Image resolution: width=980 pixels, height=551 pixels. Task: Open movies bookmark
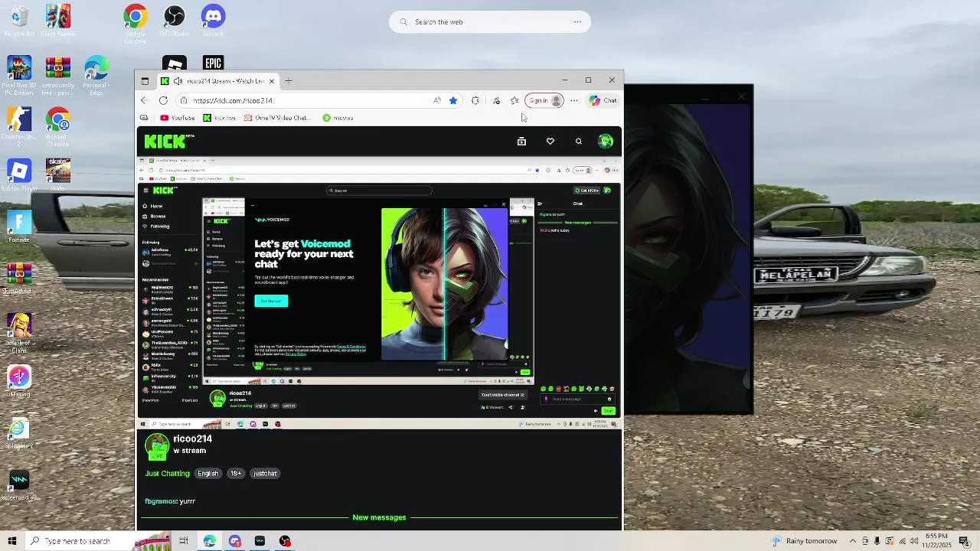338,118
